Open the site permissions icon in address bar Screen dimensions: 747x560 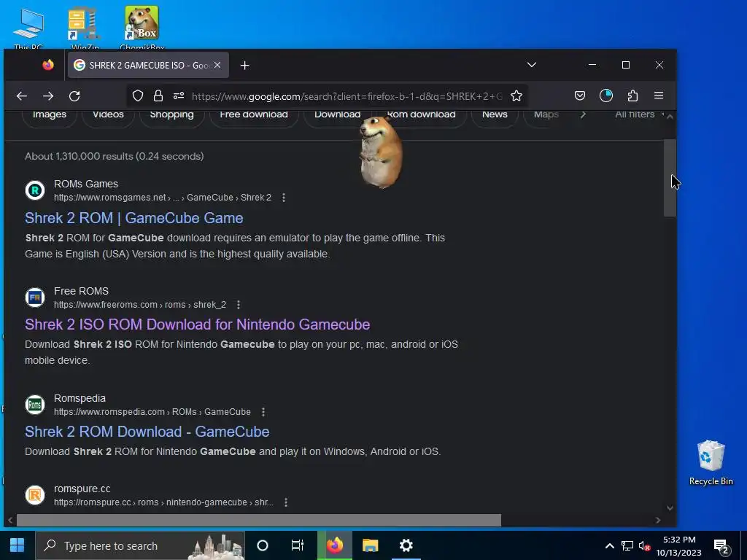click(x=179, y=96)
